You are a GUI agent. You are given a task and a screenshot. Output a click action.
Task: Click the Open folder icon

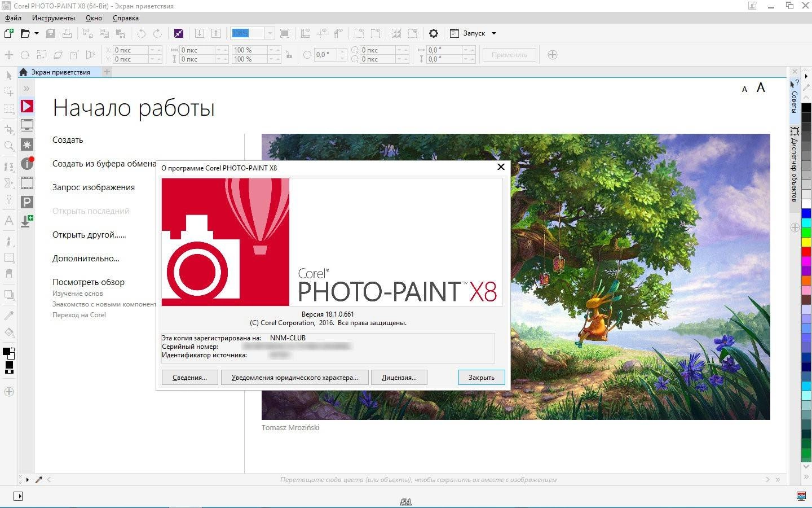(25, 33)
